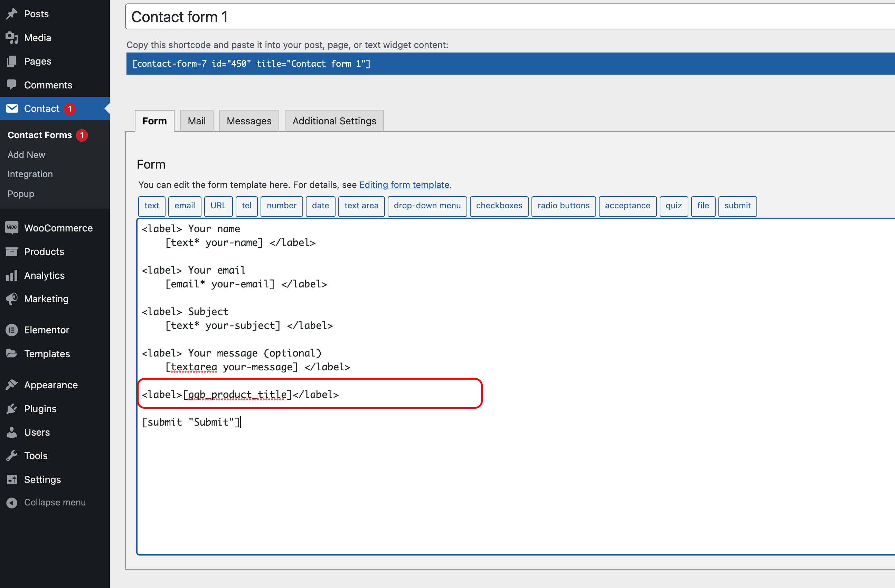This screenshot has width=895, height=588.
Task: Open the Products section
Action: click(x=44, y=252)
